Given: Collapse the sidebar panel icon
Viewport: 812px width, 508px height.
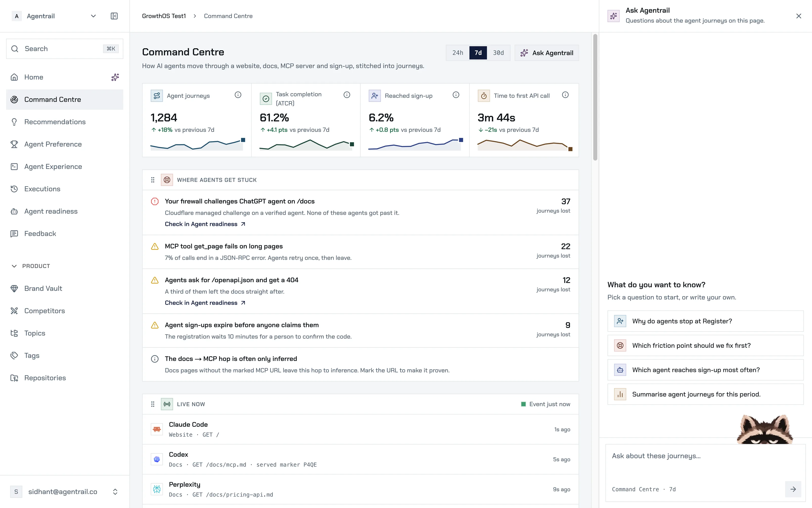Looking at the screenshot, I should (114, 16).
